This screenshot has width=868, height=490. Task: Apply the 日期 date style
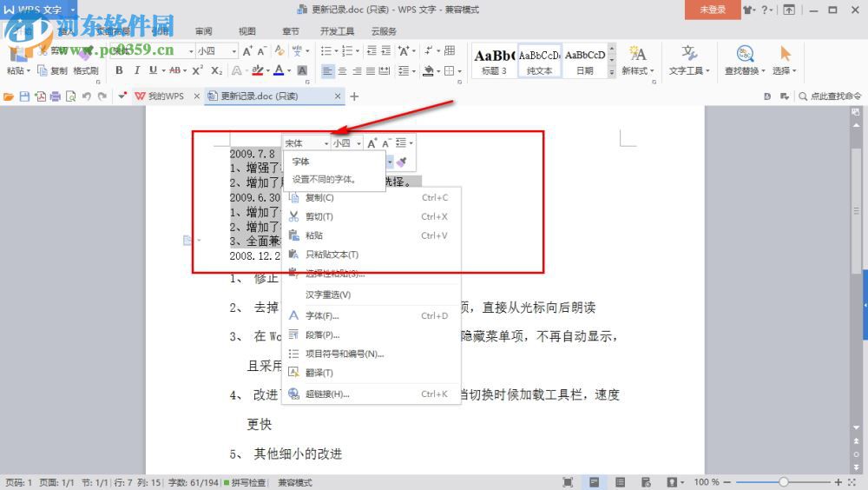coord(585,61)
